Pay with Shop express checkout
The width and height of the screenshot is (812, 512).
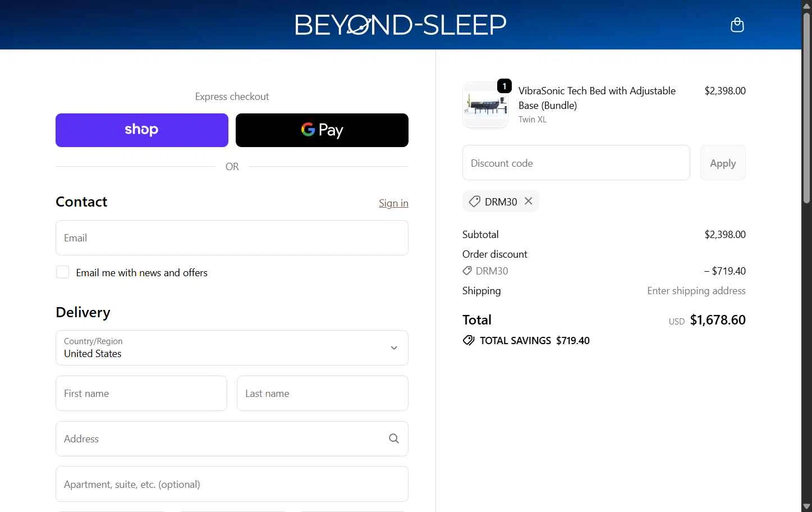pos(142,130)
